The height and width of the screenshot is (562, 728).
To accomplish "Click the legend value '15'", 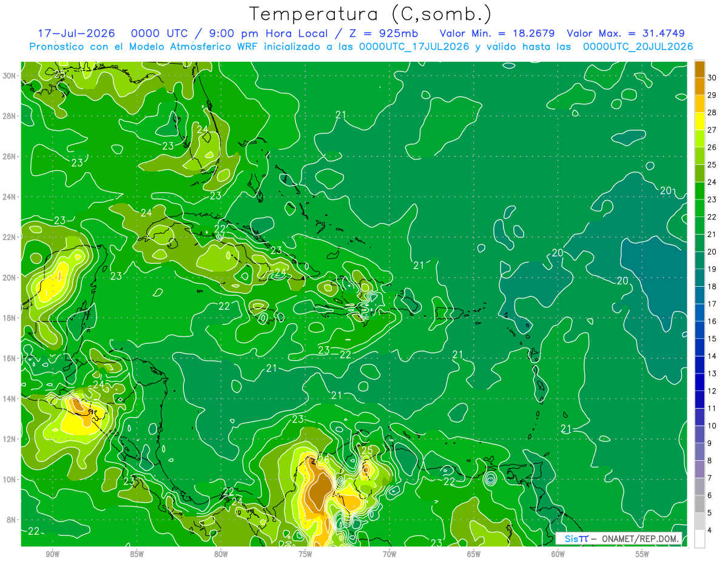I will (x=712, y=339).
